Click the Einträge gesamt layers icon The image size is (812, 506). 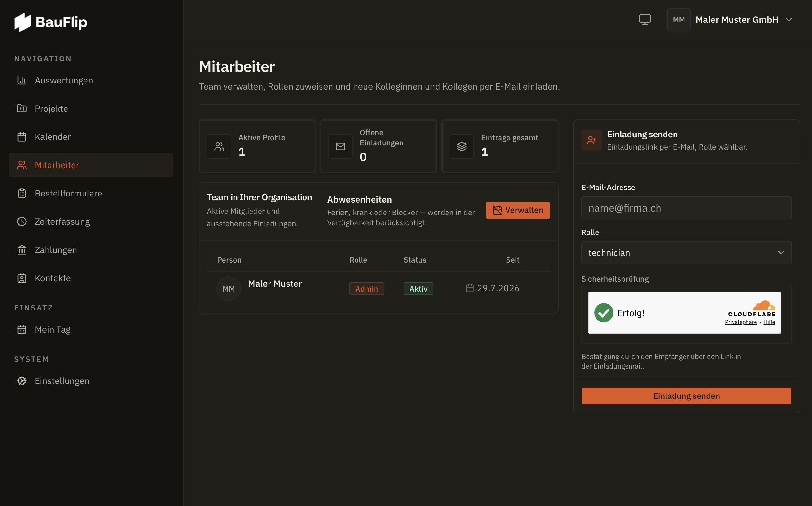pyautogui.click(x=462, y=147)
